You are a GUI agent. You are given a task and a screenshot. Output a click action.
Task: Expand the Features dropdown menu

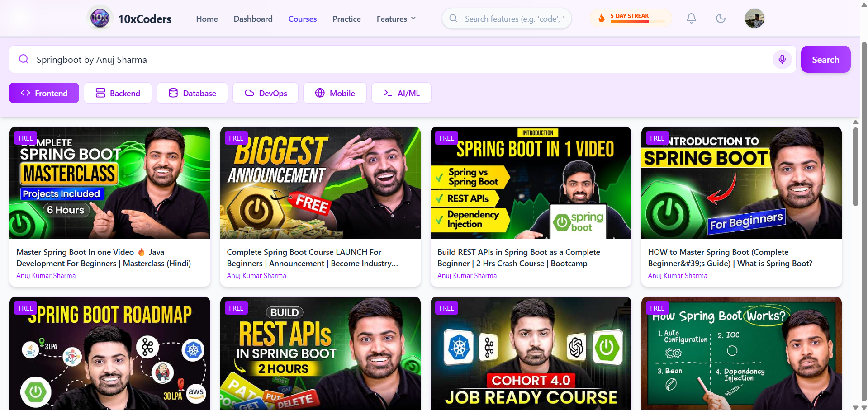(x=396, y=19)
